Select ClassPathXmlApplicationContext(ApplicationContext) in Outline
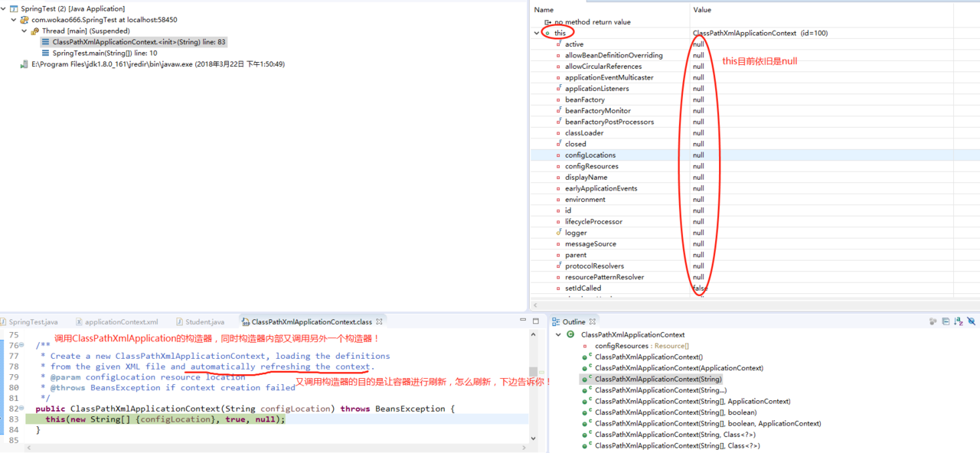The width and height of the screenshot is (980, 453). tap(671, 368)
